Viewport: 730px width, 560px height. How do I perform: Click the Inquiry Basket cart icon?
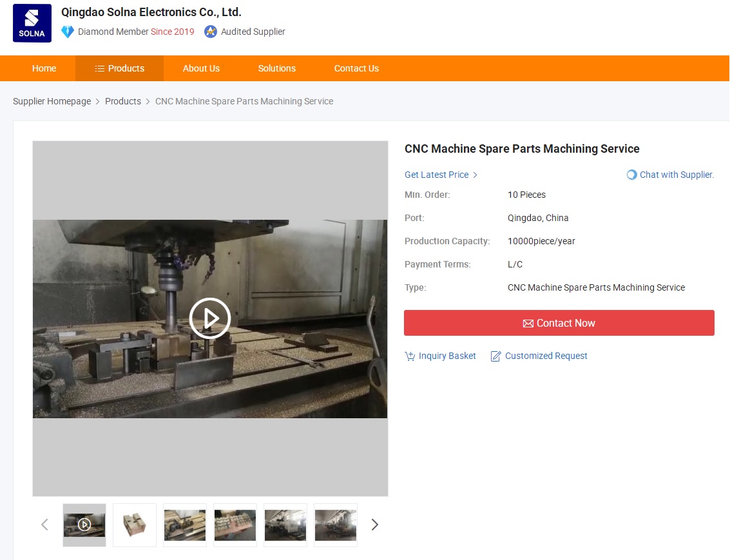coord(410,356)
